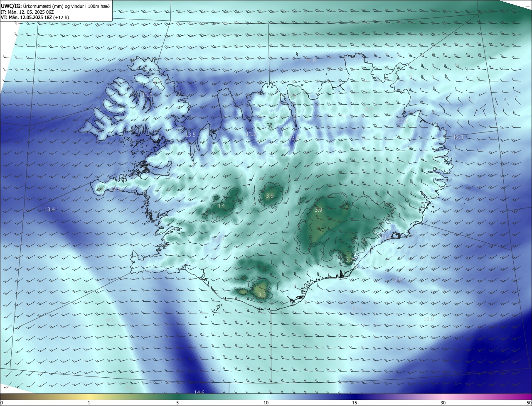
Task: Click the 14.6 value label near the colour scale
Action: [199, 392]
